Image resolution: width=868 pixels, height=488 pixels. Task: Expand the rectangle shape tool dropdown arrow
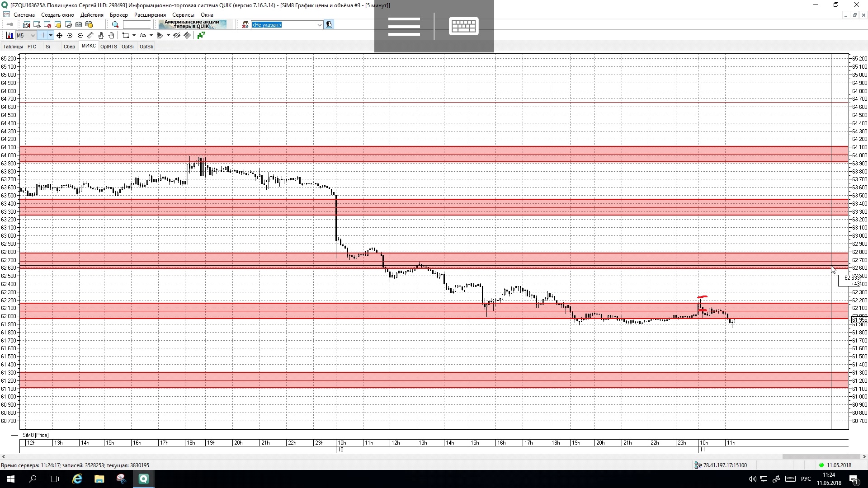point(134,35)
